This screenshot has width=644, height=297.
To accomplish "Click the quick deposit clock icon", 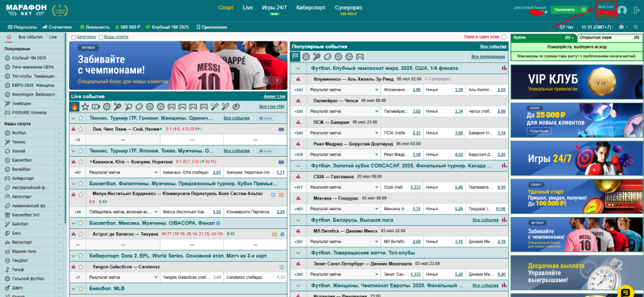I will (x=583, y=10).
